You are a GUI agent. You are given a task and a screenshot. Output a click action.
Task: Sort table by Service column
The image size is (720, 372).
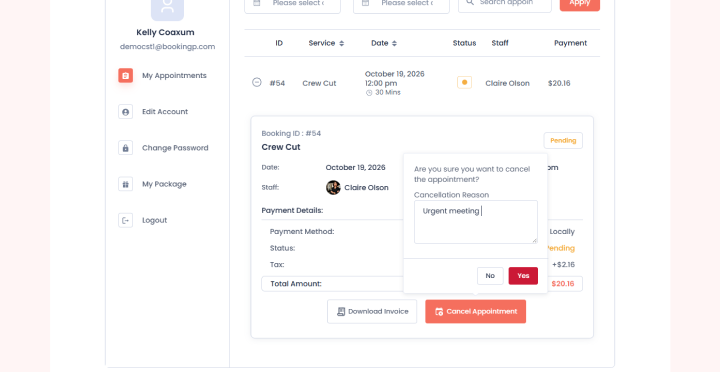(x=326, y=43)
